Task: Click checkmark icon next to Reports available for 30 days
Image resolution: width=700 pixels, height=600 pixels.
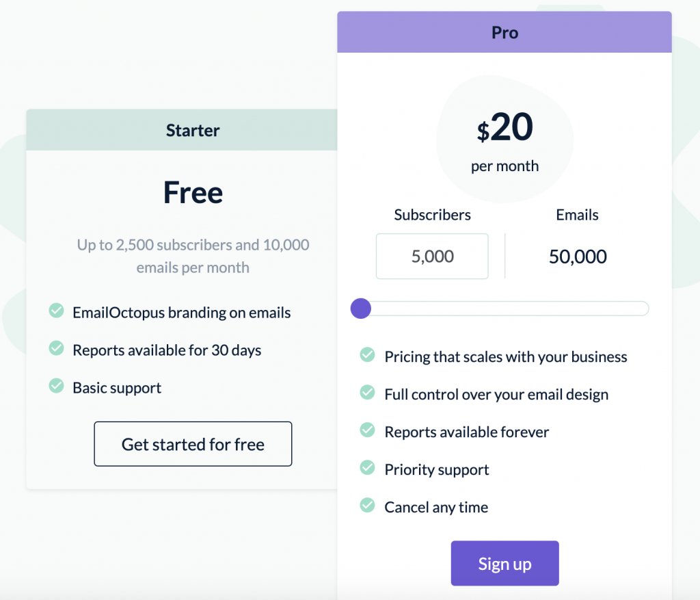Action: click(x=57, y=350)
